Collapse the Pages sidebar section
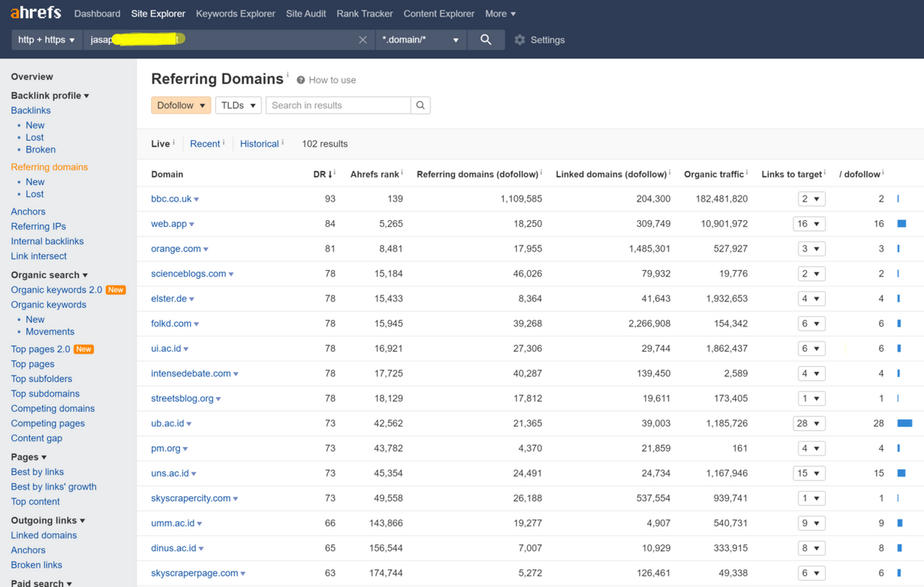This screenshot has height=587, width=924. (29, 457)
